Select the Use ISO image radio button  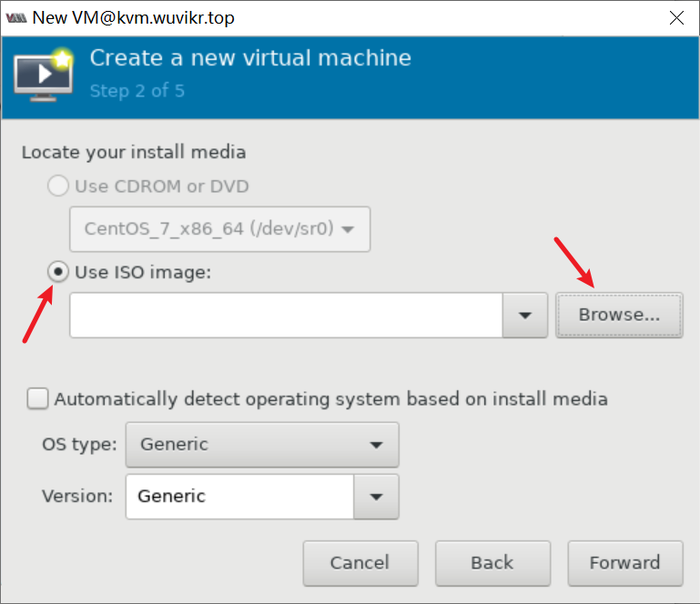tap(58, 272)
